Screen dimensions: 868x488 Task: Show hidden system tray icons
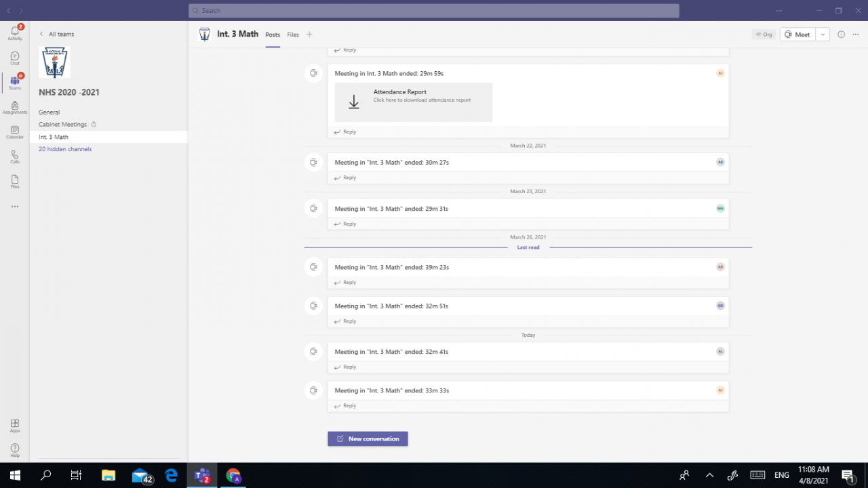pos(709,475)
